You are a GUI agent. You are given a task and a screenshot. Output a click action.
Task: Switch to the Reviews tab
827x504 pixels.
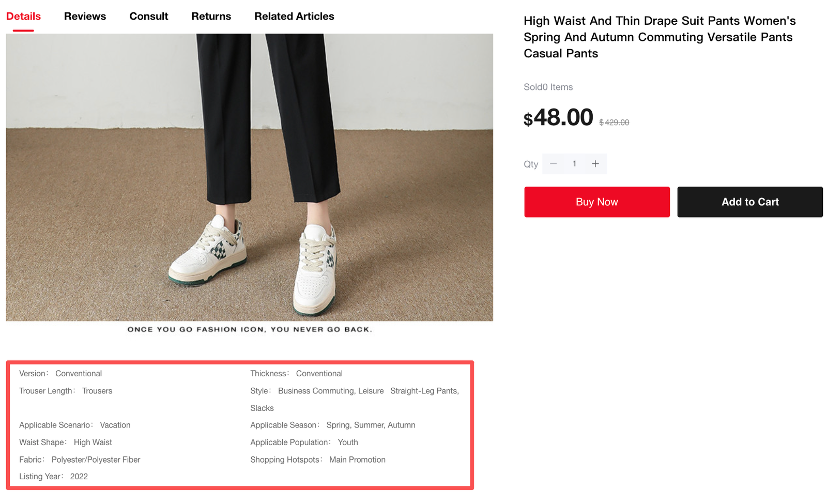[x=85, y=17]
